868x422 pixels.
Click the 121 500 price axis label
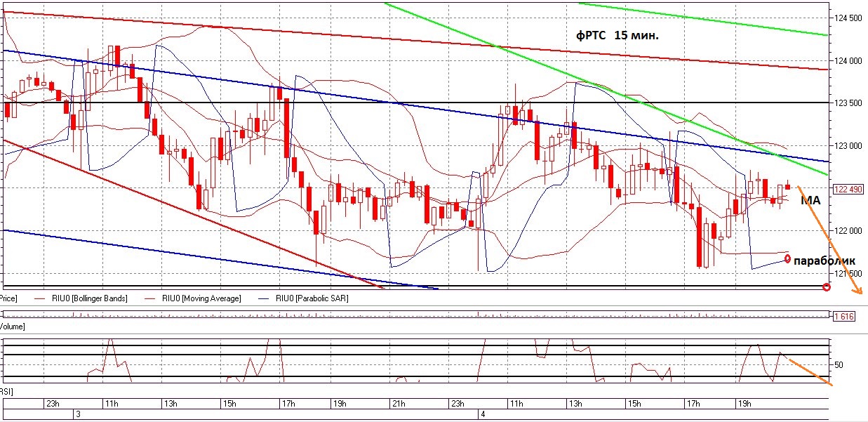point(848,274)
